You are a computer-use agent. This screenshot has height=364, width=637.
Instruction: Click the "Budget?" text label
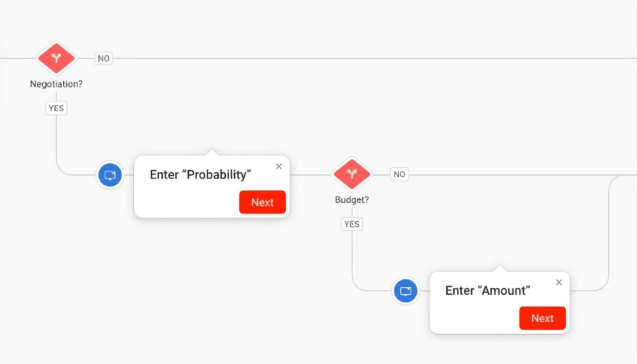click(352, 200)
